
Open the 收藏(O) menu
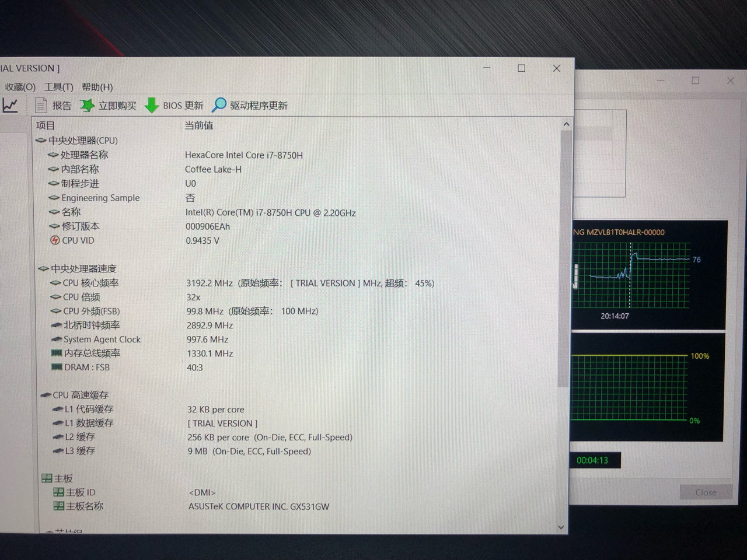click(x=19, y=87)
